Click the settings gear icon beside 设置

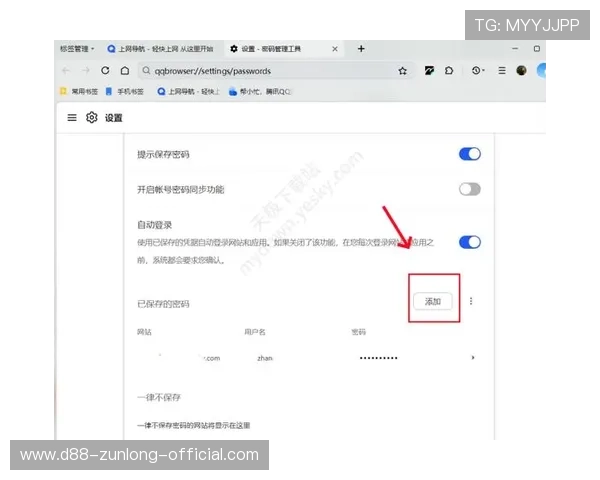(x=91, y=118)
